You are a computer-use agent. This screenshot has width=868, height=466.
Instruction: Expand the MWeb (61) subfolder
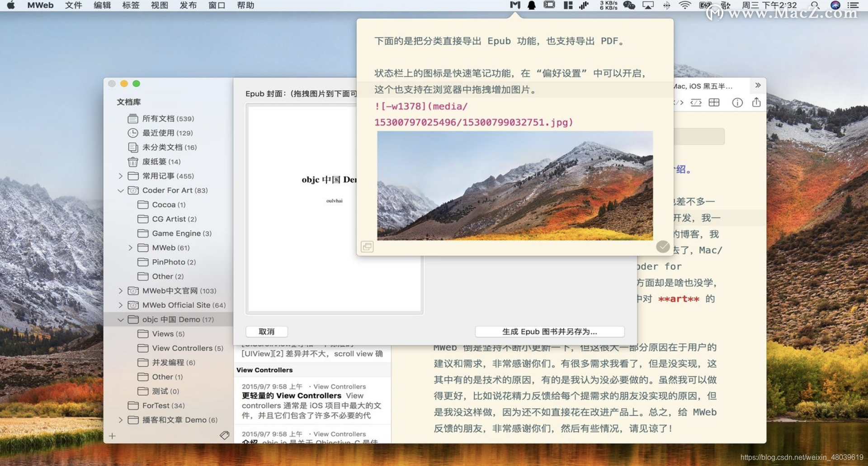tap(130, 248)
